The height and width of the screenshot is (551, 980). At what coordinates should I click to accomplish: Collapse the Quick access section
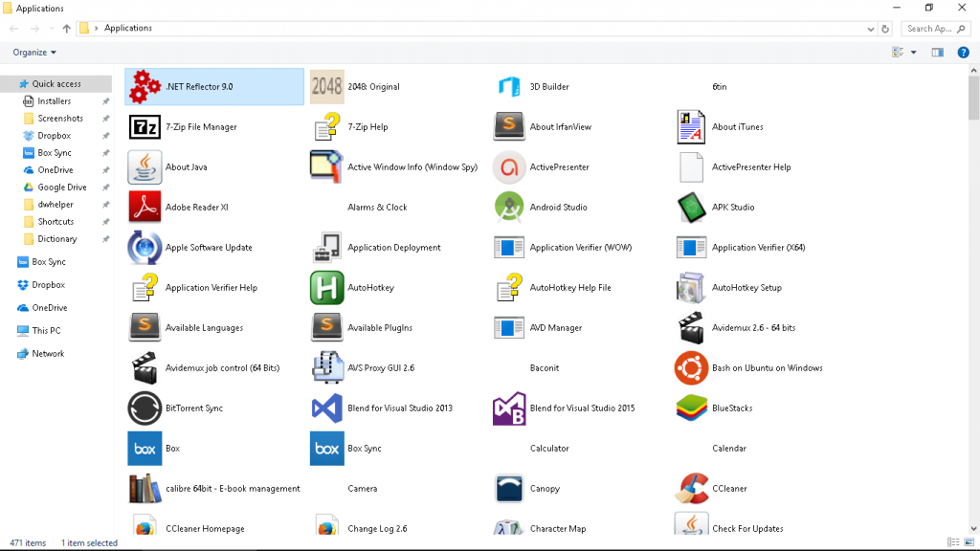point(13,83)
